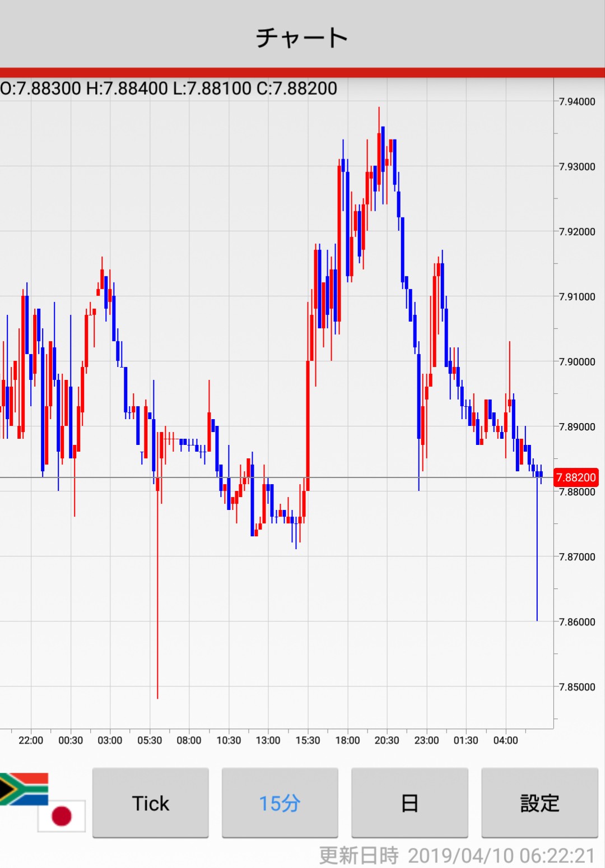The width and height of the screenshot is (605, 868).
Task: Open the 設定 settings
Action: pyautogui.click(x=539, y=803)
